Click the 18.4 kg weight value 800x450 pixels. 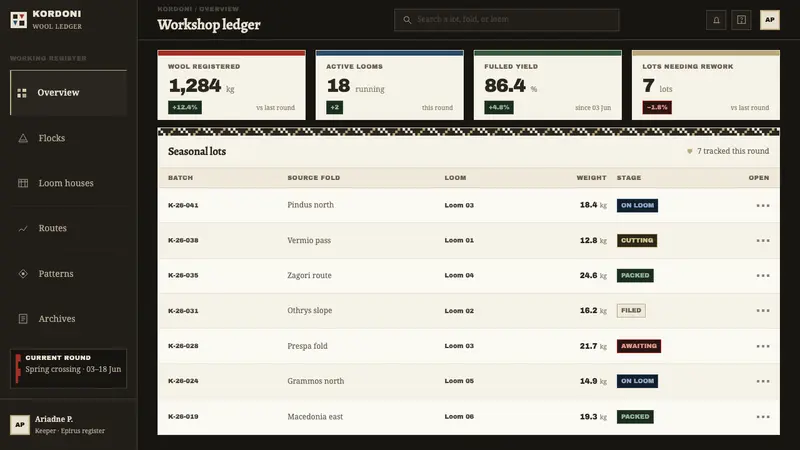(x=593, y=205)
